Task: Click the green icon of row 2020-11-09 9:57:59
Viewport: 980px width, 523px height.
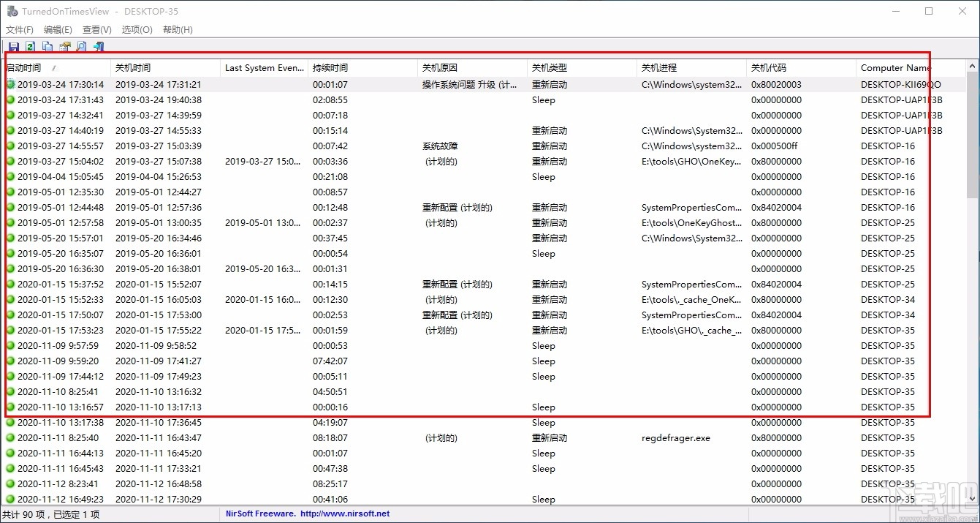Action: (x=11, y=346)
